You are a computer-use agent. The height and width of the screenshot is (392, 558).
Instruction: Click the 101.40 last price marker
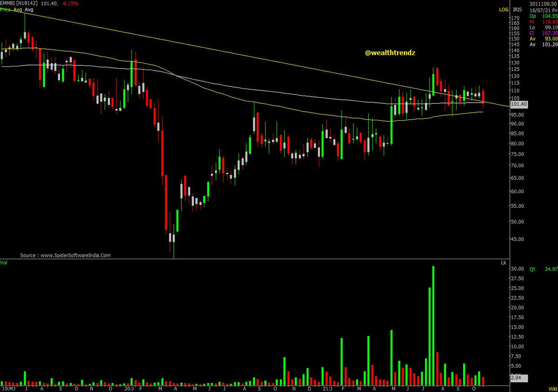tap(519, 104)
